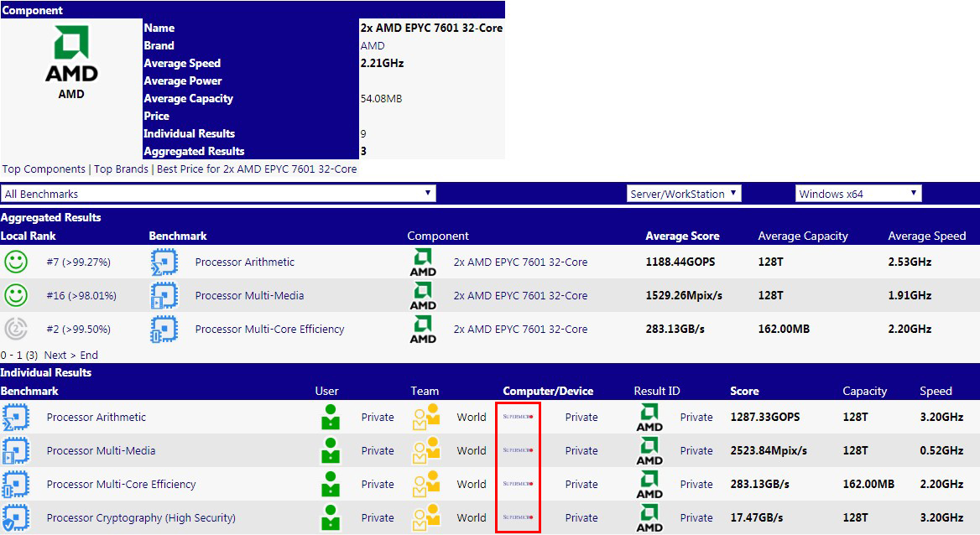This screenshot has height=535, width=980.
Task: Open the All Benchmarks dropdown
Action: point(218,194)
